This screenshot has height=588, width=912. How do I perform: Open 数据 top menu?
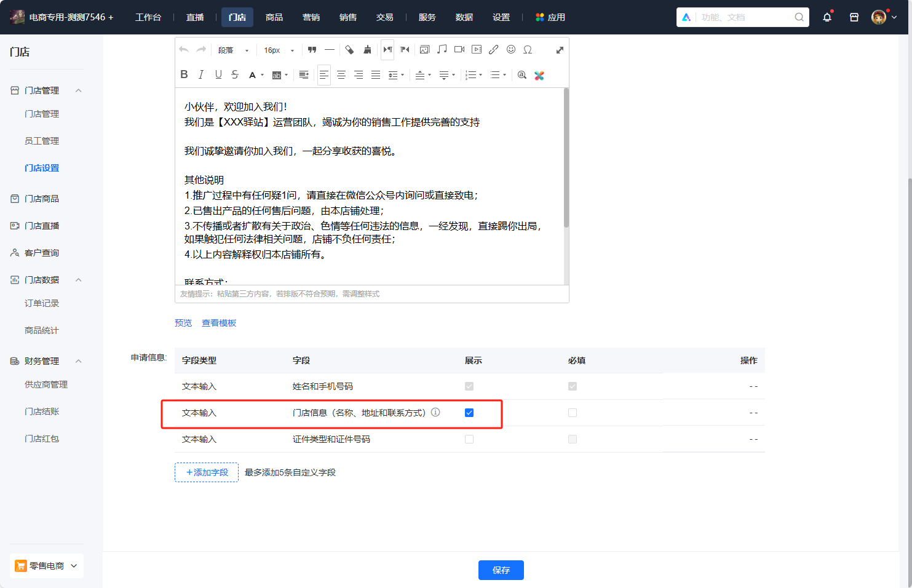click(464, 17)
